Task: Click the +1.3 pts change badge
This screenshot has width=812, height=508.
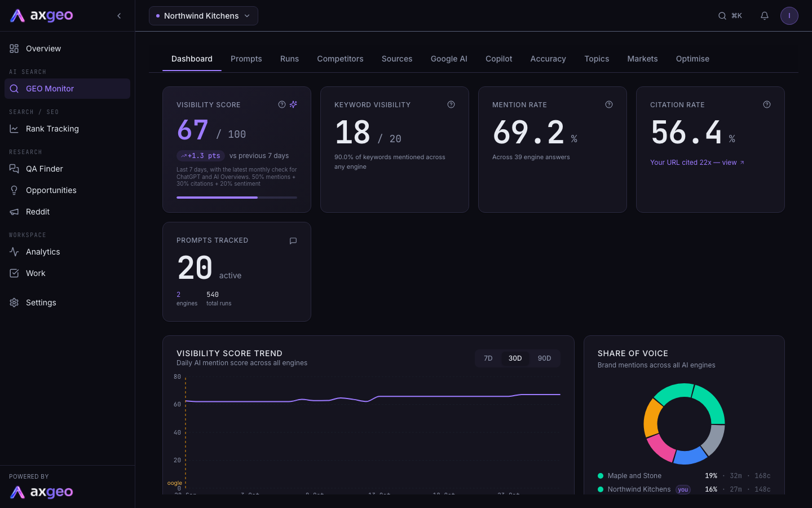Action: (x=201, y=156)
